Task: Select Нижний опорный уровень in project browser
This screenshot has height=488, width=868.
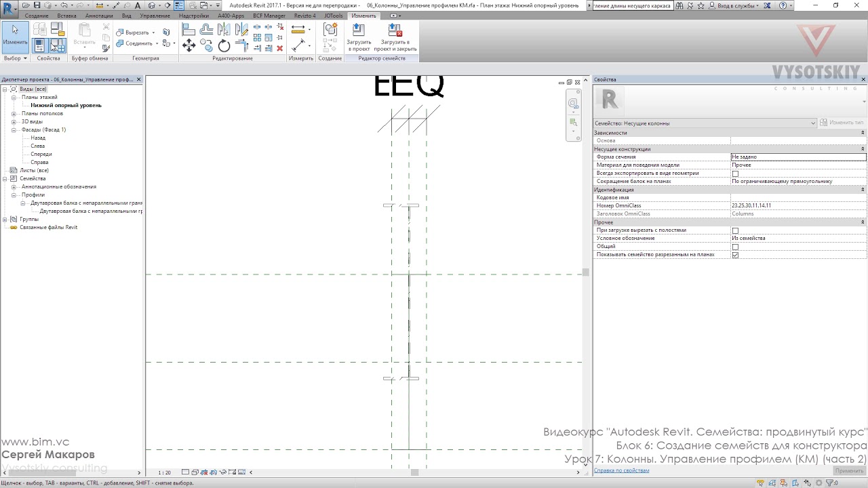Action: pos(66,106)
